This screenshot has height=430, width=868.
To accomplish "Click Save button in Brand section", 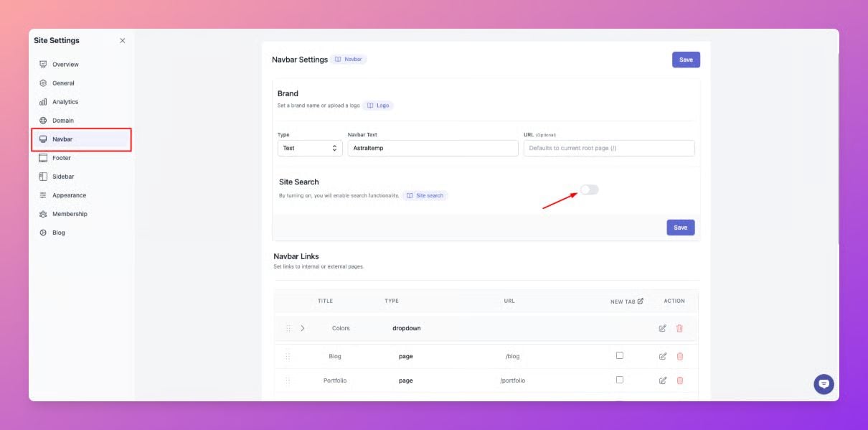I will (680, 228).
